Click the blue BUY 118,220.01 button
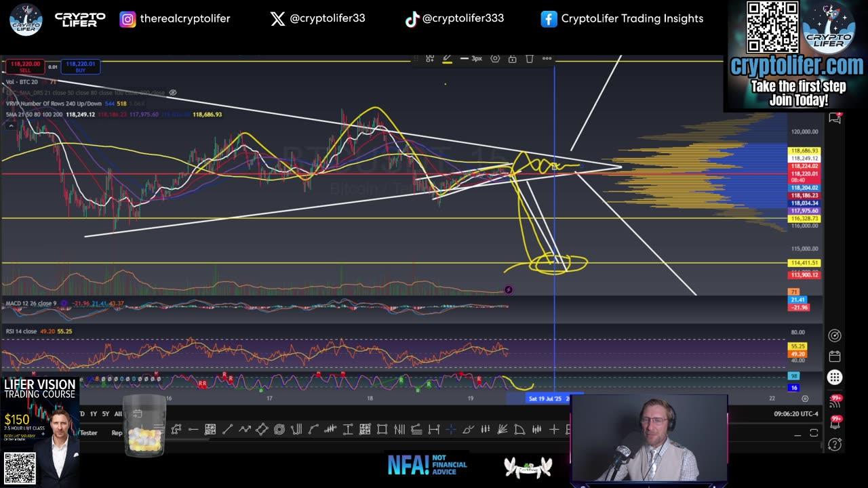 (x=81, y=66)
